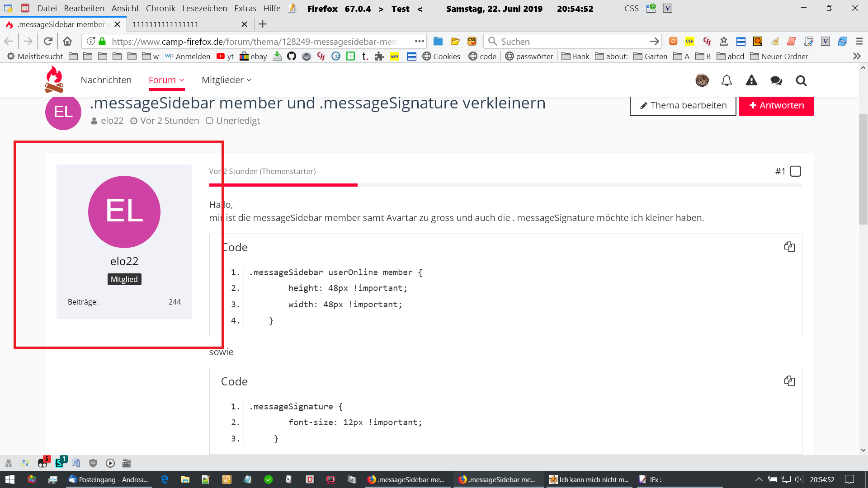Click the vertical page scrollbar thumb
The image size is (868, 488).
863,169
